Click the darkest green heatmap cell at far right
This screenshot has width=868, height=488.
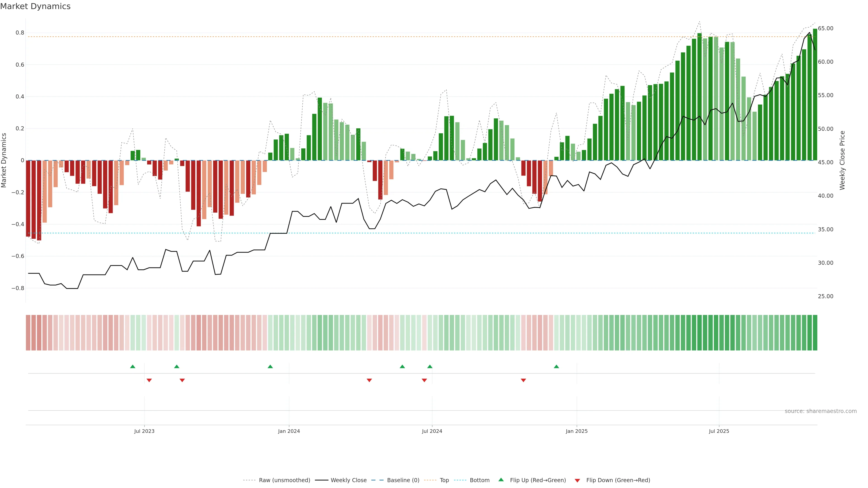click(815, 333)
